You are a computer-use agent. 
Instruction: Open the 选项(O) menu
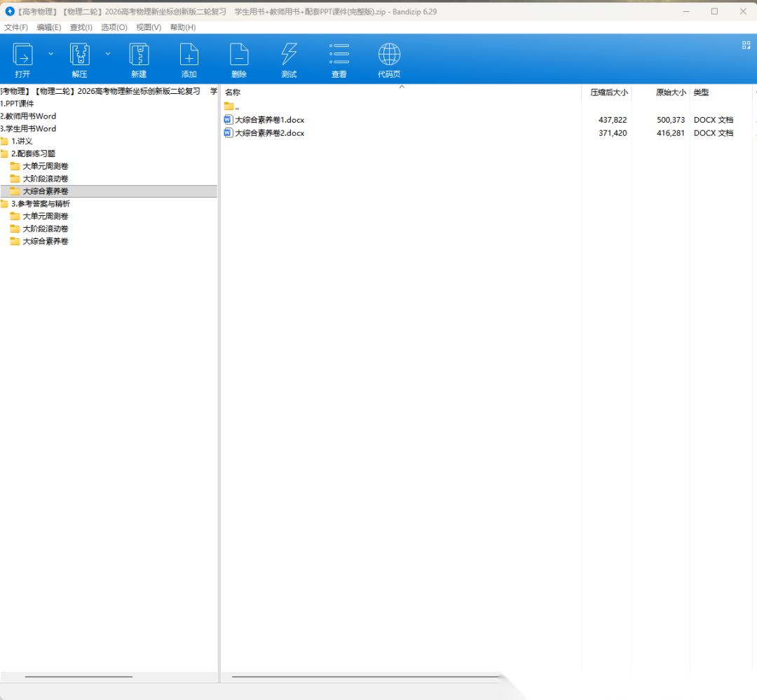pos(114,27)
